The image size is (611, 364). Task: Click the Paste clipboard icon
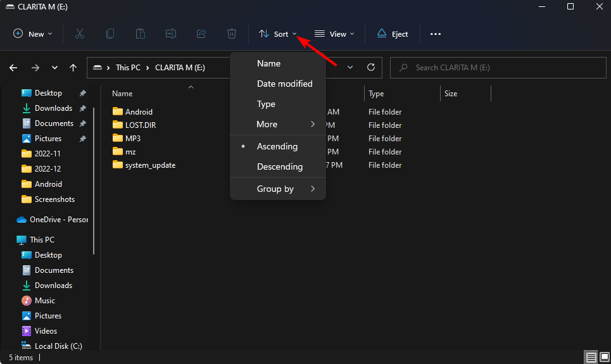[x=141, y=34]
